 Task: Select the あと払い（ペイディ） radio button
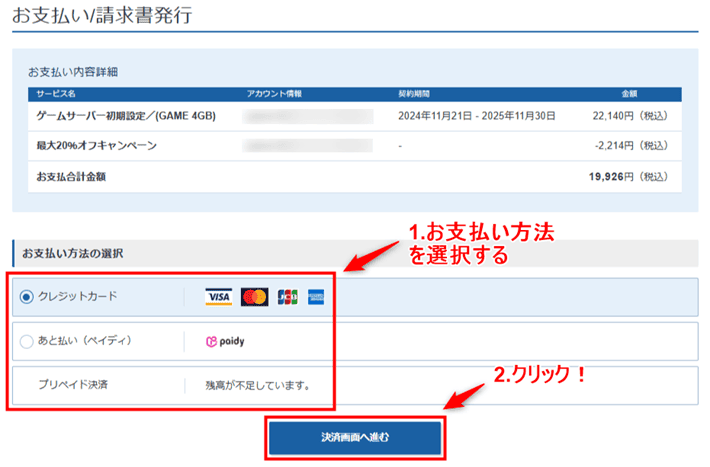(x=26, y=341)
